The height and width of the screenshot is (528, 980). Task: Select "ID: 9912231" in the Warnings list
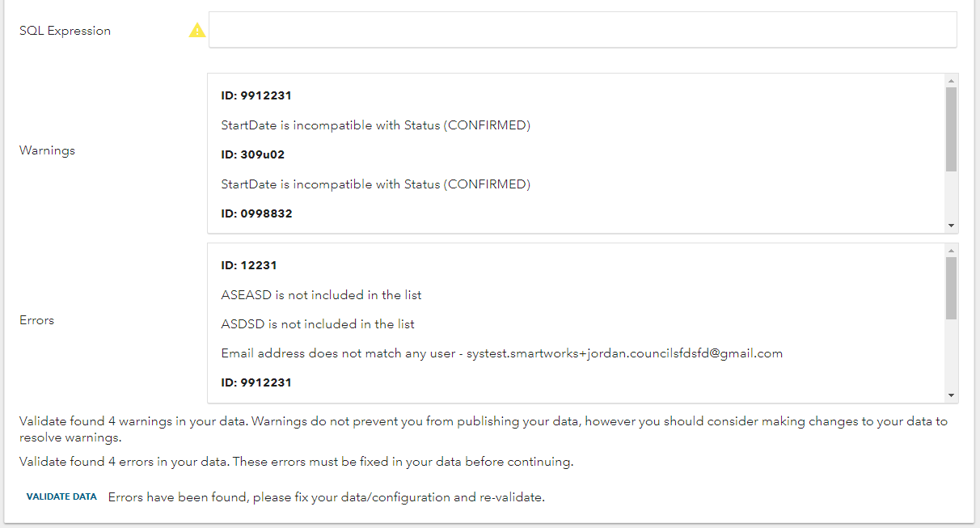tap(256, 96)
